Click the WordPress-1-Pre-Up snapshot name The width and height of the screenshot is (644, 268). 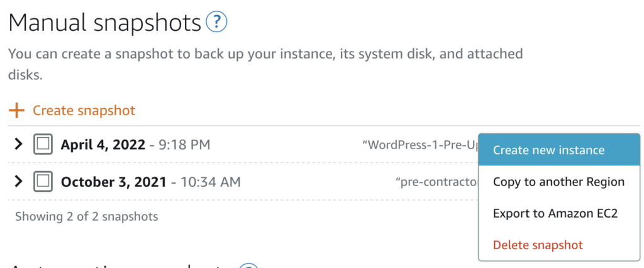[420, 145]
